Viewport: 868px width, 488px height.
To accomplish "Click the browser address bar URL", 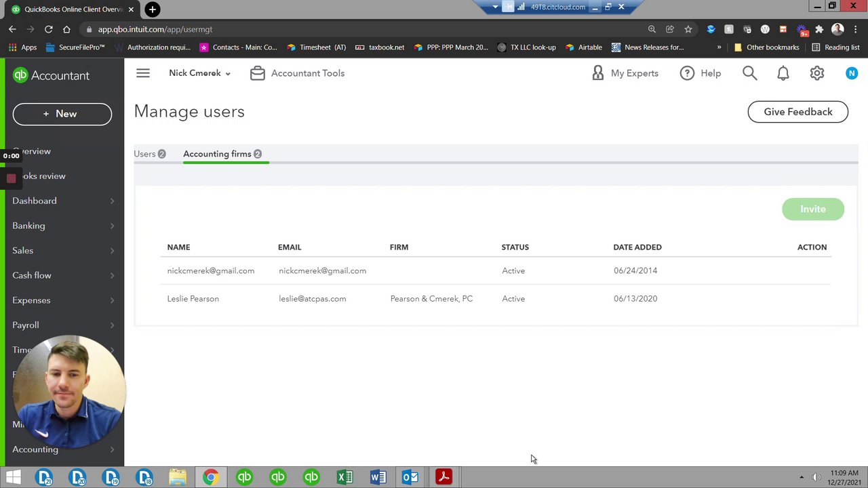I will point(155,29).
